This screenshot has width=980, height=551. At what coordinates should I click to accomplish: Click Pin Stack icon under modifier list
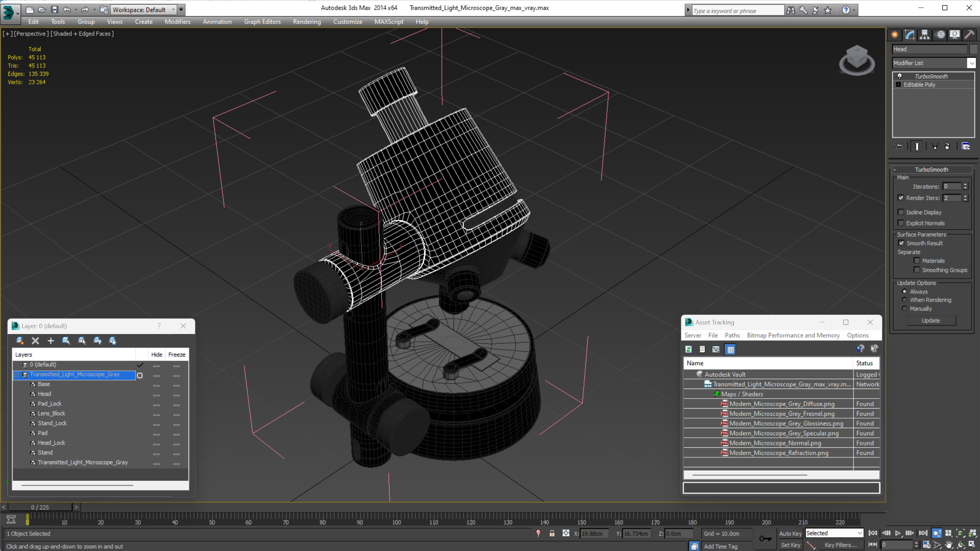point(899,146)
